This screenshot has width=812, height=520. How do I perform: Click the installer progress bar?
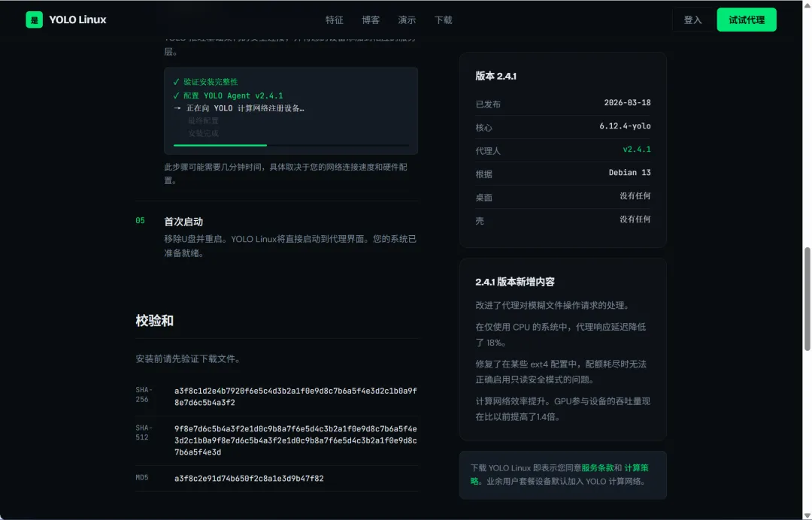(x=291, y=145)
